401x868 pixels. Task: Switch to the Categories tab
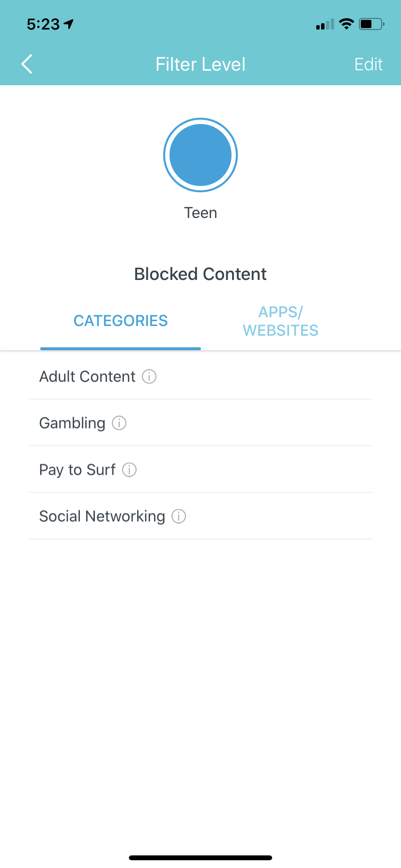[x=121, y=321]
